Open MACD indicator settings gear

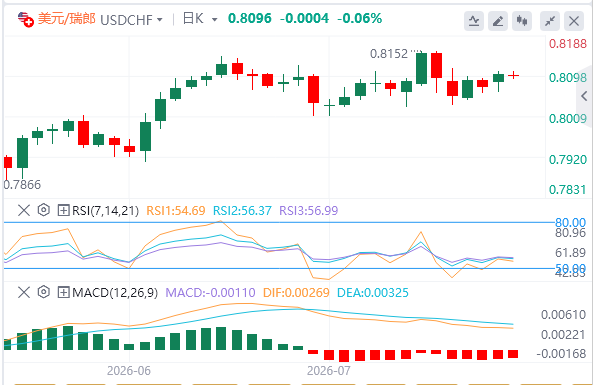pyautogui.click(x=44, y=292)
